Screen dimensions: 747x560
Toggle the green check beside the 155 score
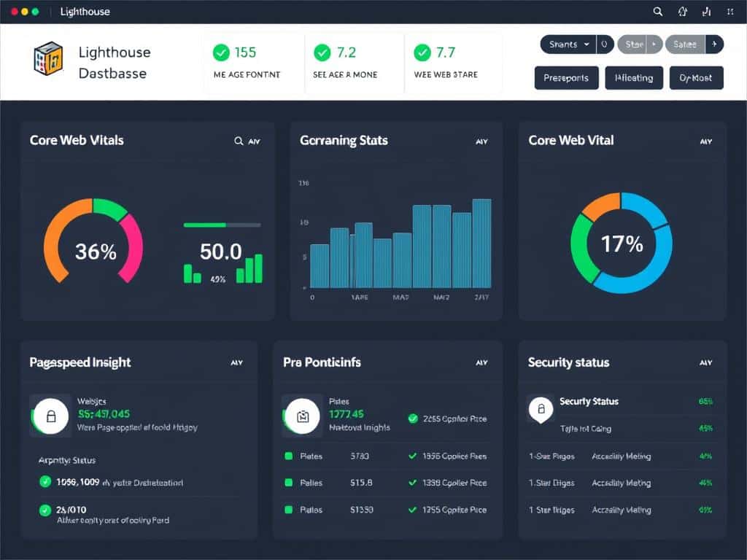pos(220,52)
